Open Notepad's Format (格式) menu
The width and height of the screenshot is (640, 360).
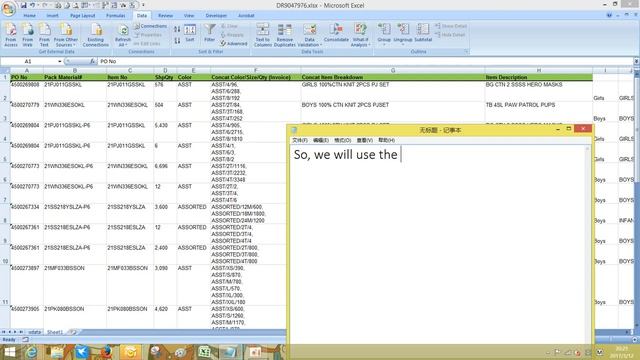pyautogui.click(x=342, y=140)
